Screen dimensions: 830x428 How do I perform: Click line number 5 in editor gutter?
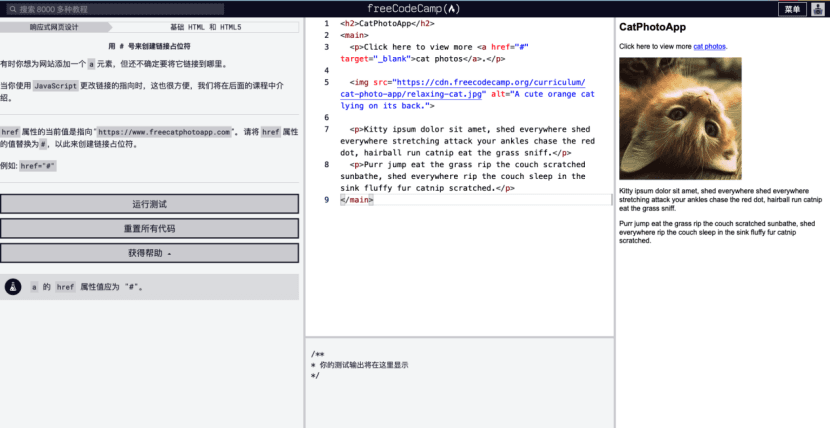pyautogui.click(x=325, y=82)
